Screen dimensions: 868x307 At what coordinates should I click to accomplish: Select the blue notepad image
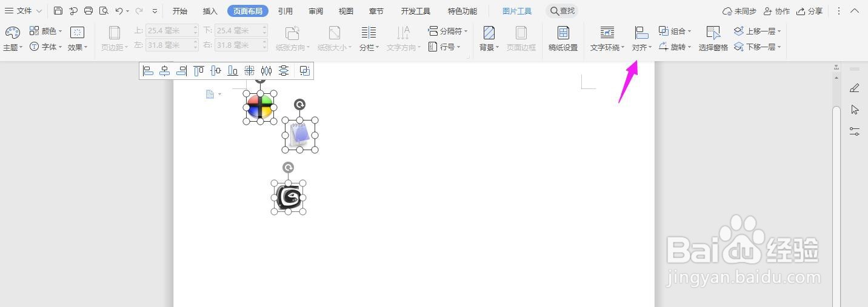tap(300, 135)
